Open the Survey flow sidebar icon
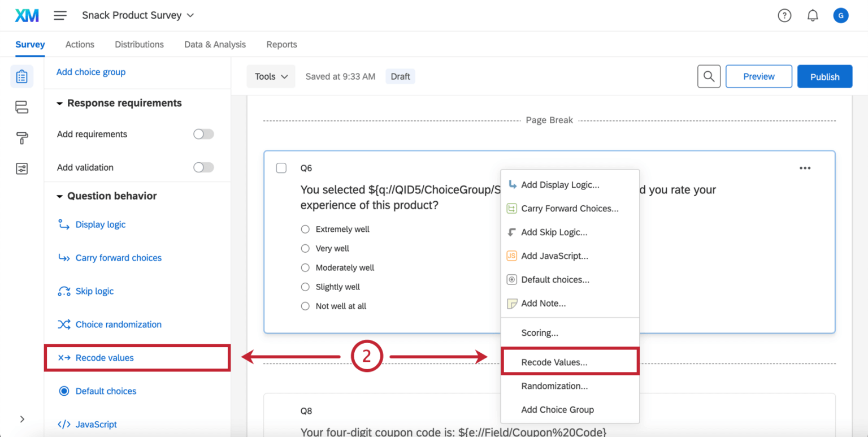 coord(21,107)
